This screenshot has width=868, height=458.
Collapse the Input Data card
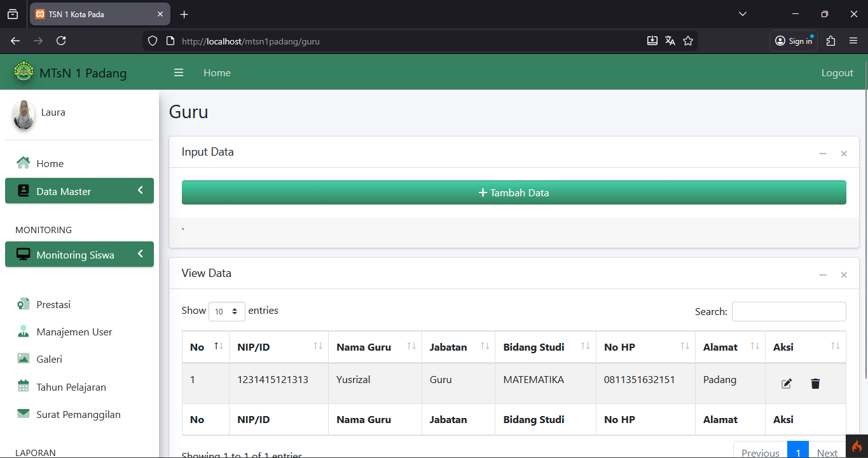coord(823,154)
